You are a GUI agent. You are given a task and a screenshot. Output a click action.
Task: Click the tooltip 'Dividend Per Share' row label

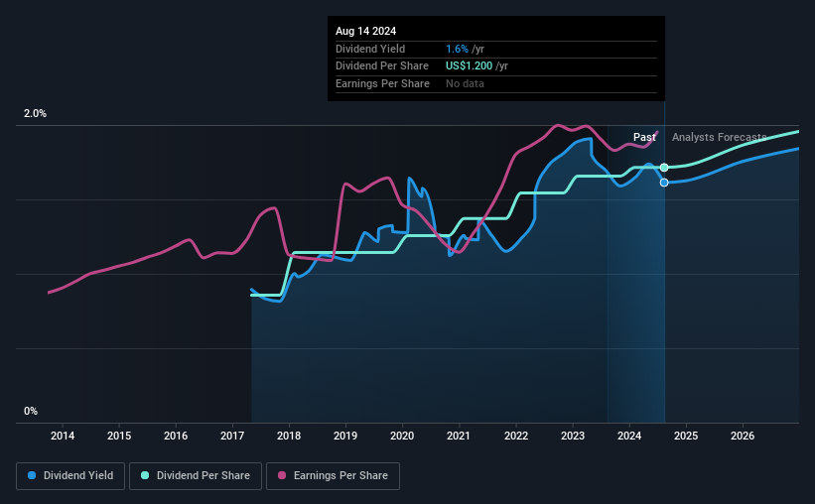click(382, 66)
